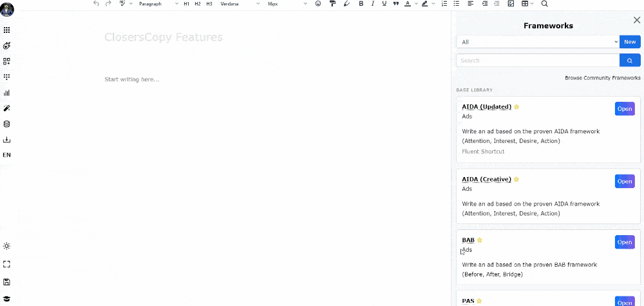
Task: Apply Heading 2 with the H2 button
Action: point(198,4)
